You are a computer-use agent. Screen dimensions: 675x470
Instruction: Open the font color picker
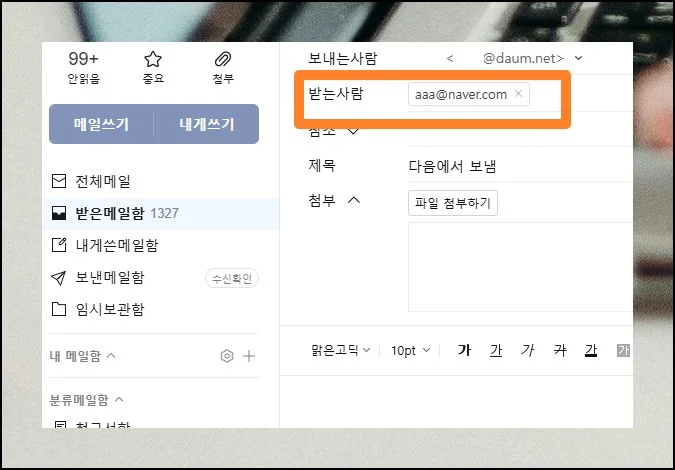coord(591,350)
